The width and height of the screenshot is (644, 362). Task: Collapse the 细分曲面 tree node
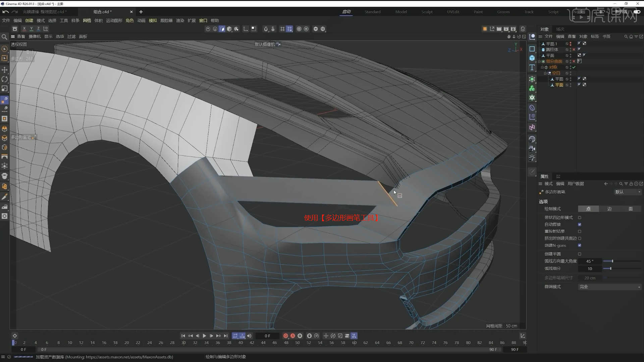539,61
